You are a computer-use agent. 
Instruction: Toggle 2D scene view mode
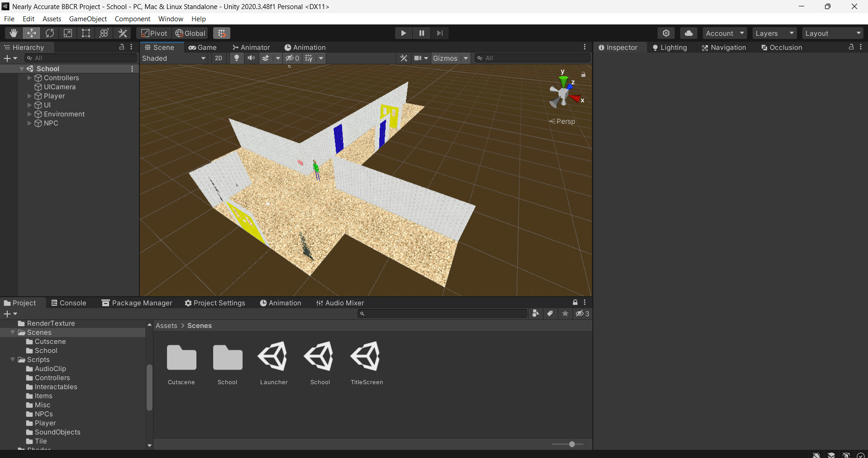tap(219, 58)
